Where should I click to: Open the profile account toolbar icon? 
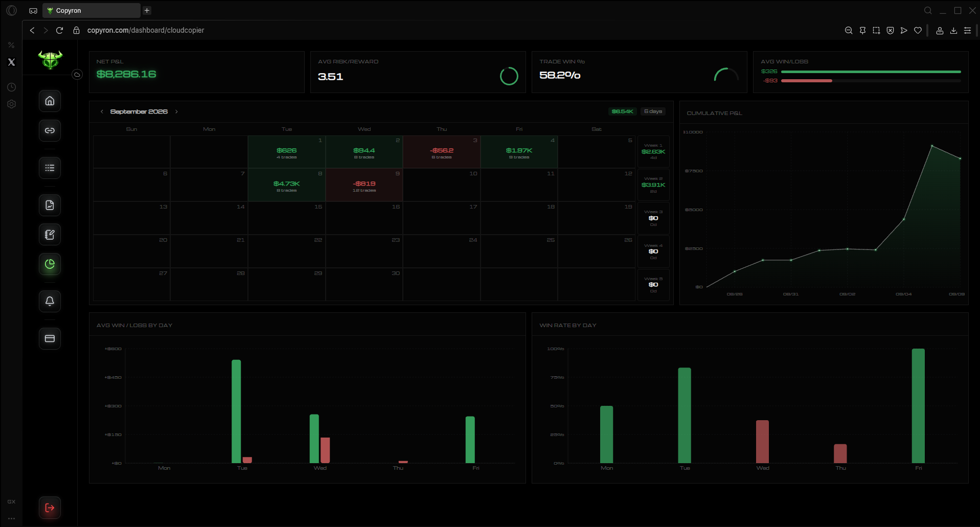pyautogui.click(x=940, y=30)
